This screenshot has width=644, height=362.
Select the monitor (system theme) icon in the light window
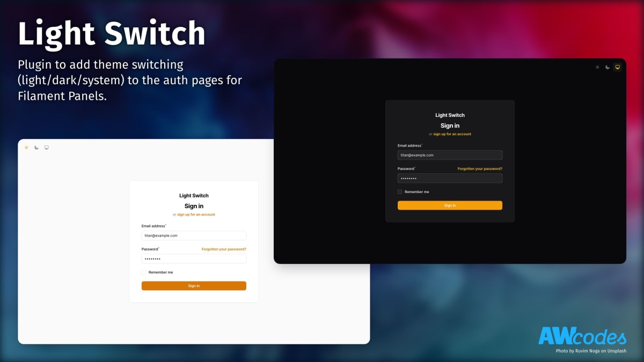click(x=47, y=147)
